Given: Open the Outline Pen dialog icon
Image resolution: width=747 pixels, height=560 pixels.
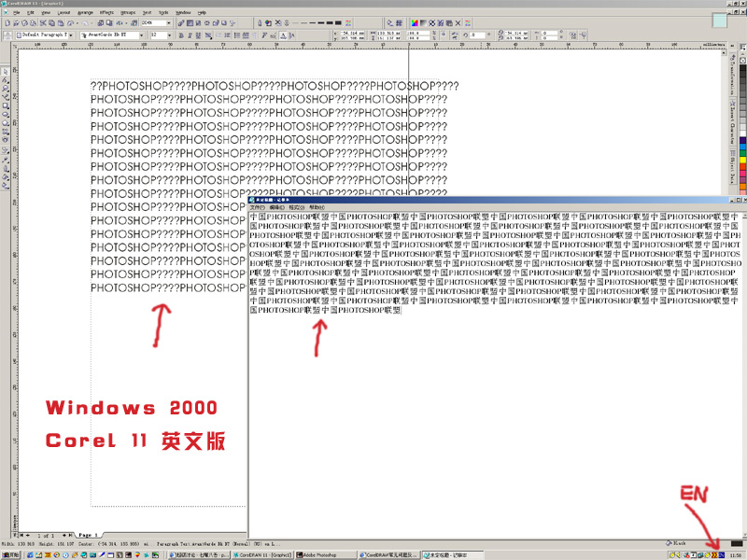Looking at the screenshot, I should (261, 22).
